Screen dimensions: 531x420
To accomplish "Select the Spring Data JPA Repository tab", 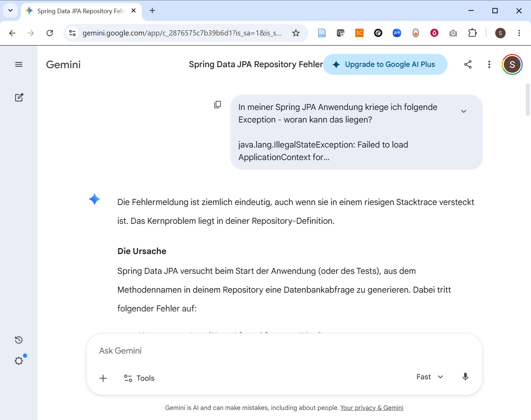I will tap(81, 11).
